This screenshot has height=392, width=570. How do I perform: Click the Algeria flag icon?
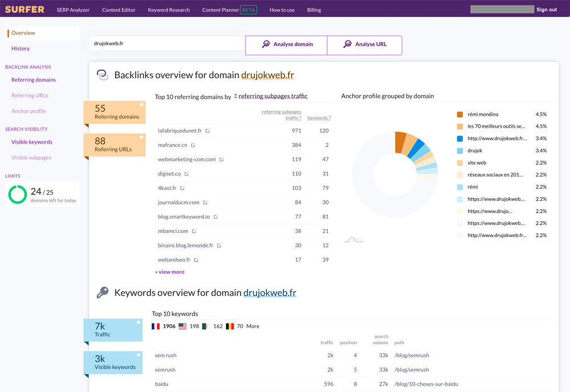[x=206, y=326]
